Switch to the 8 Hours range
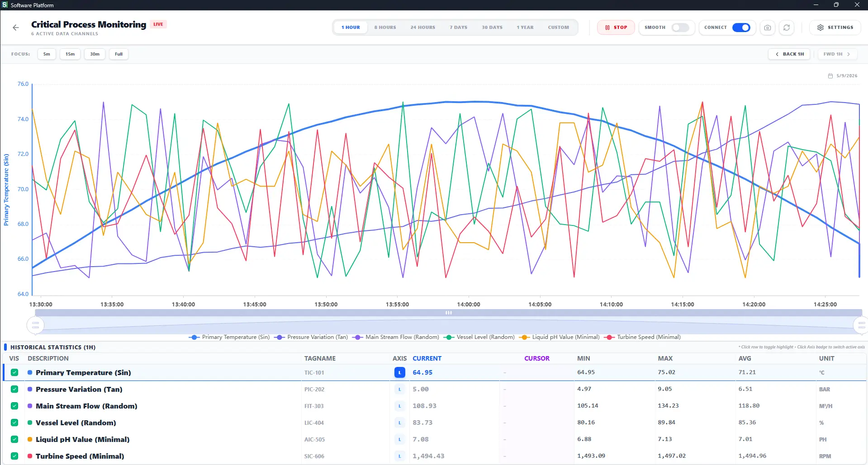 click(x=385, y=28)
